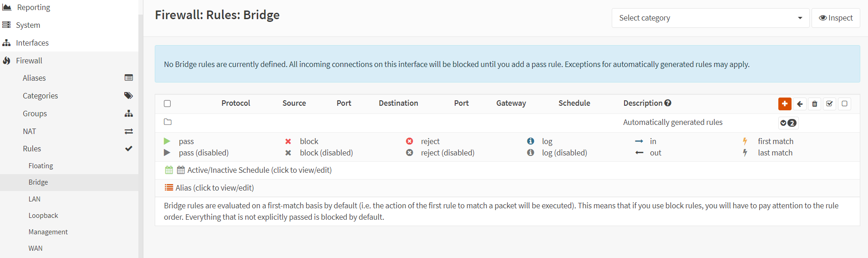Open the Select category dropdown

(710, 18)
